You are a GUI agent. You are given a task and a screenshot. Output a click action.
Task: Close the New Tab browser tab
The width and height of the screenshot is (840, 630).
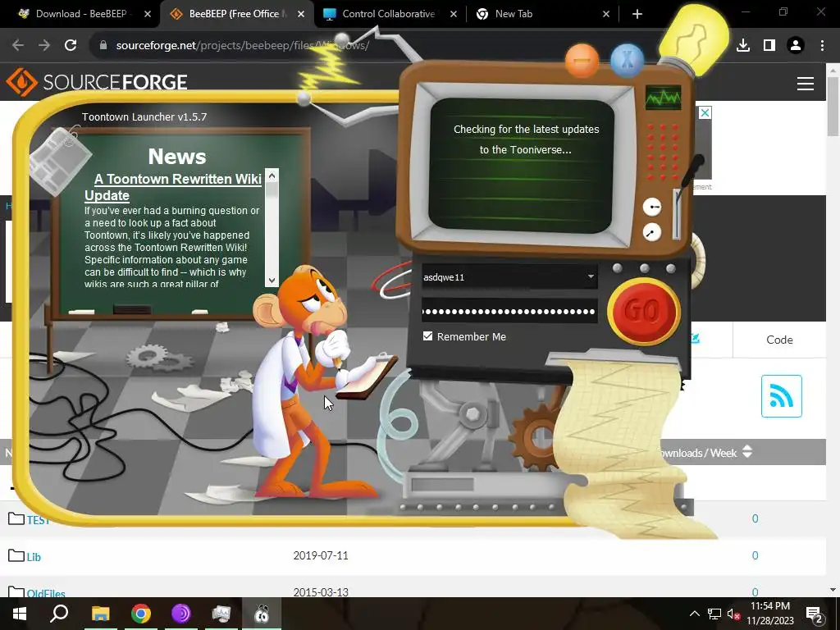point(606,15)
